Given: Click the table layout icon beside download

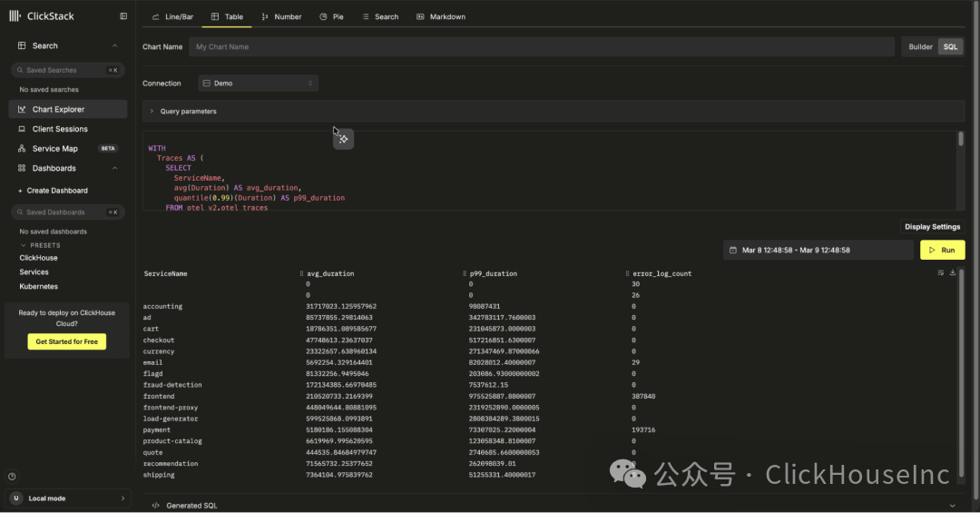Looking at the screenshot, I should point(941,272).
